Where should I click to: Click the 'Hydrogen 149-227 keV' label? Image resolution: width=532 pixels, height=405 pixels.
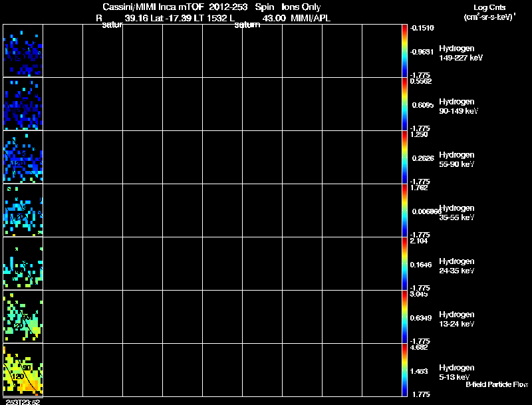coord(461,53)
